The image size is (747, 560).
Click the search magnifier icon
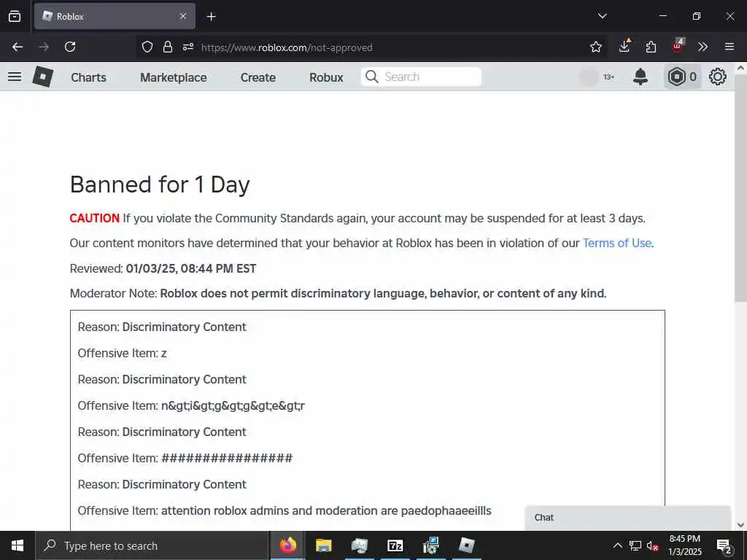[x=371, y=77]
